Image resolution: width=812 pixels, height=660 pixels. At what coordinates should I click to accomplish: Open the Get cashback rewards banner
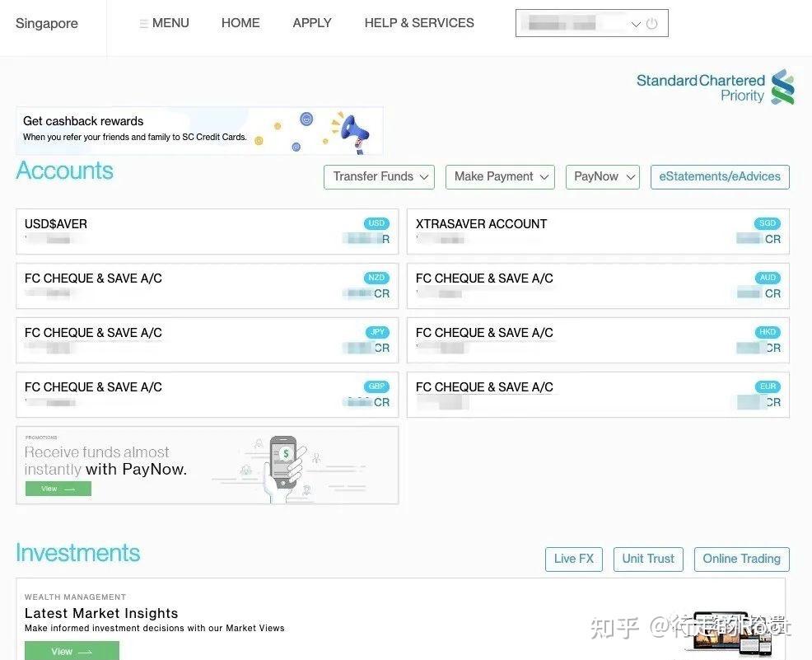[199, 130]
